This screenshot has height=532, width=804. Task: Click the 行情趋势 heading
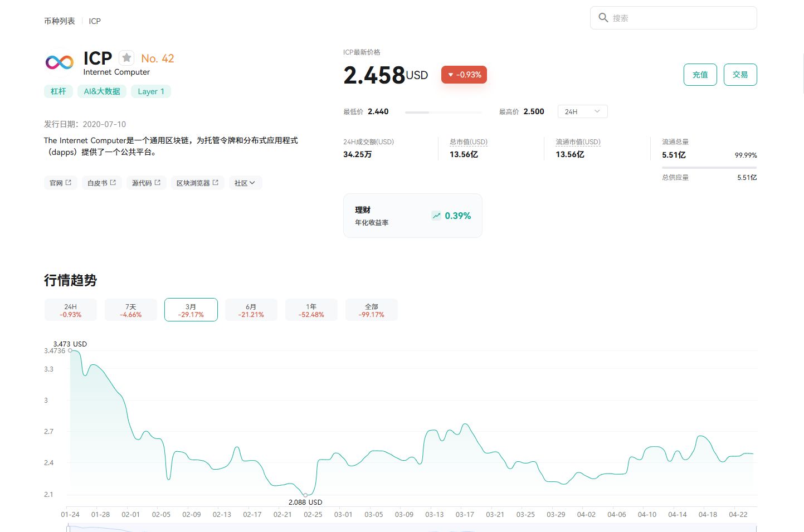[x=71, y=280]
